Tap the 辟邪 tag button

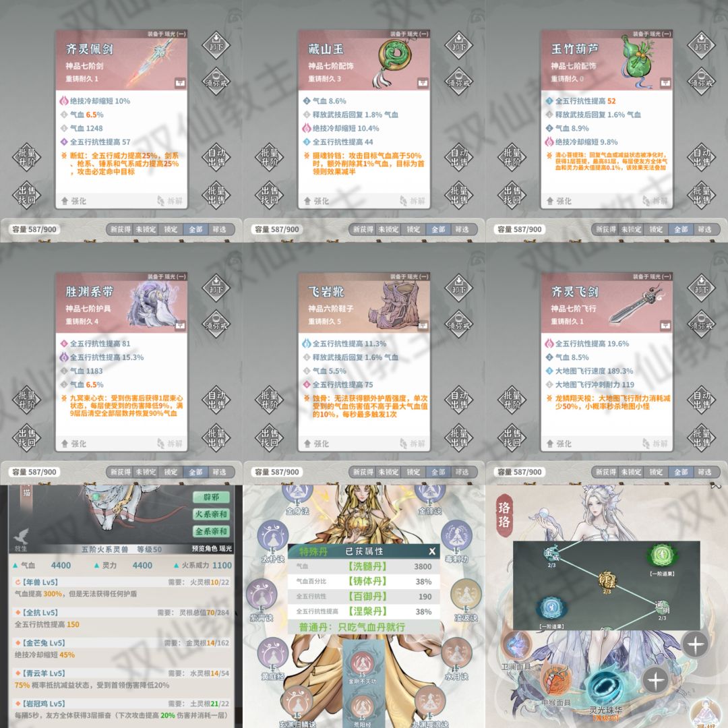(x=211, y=497)
